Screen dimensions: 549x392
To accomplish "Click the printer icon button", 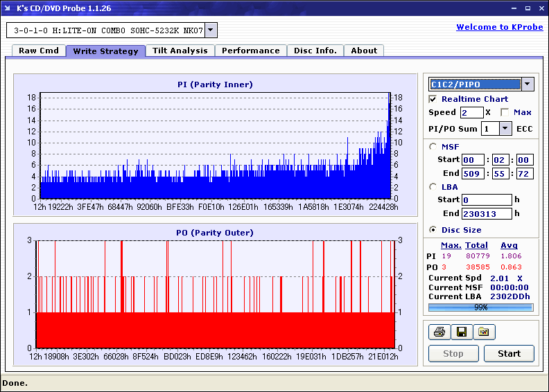I will [x=439, y=332].
